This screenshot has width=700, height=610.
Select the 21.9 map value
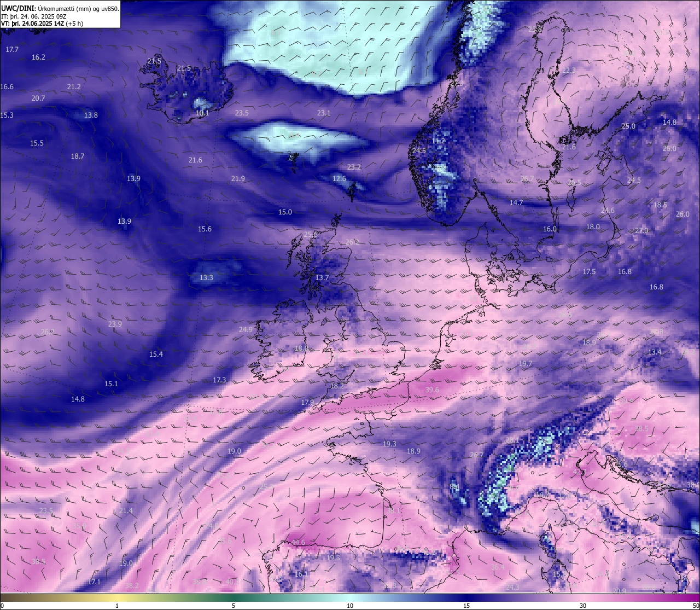tap(238, 179)
